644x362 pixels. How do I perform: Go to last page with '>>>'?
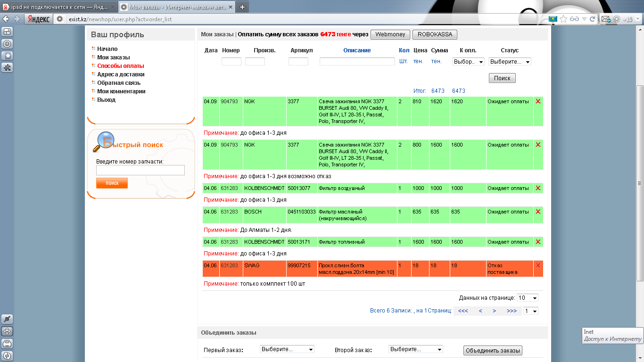(x=512, y=311)
